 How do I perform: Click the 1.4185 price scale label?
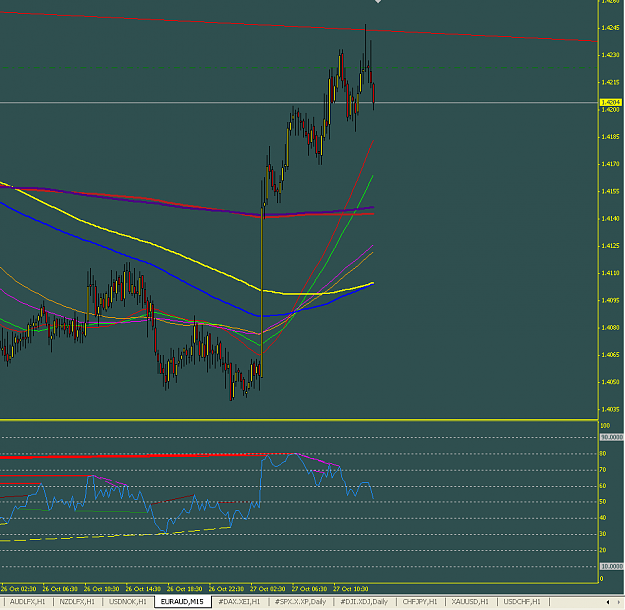click(x=611, y=137)
